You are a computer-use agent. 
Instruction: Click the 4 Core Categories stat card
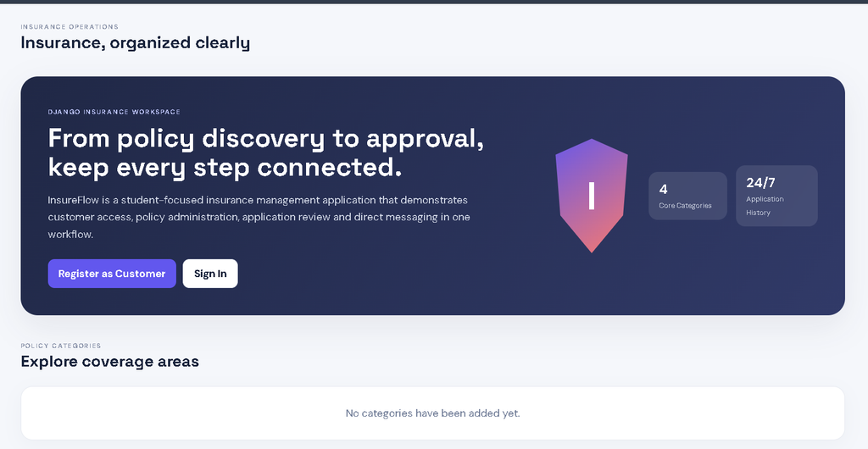pos(687,196)
